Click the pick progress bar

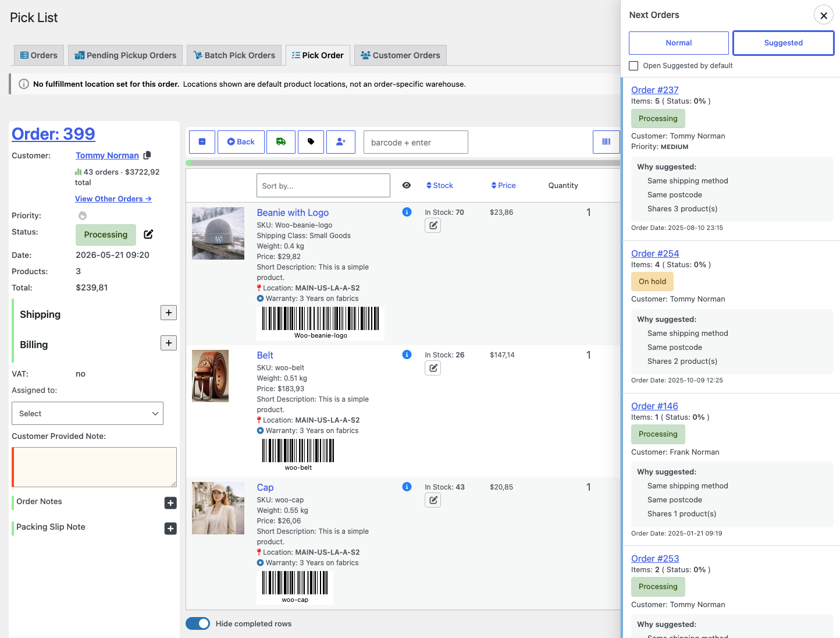[x=403, y=163]
